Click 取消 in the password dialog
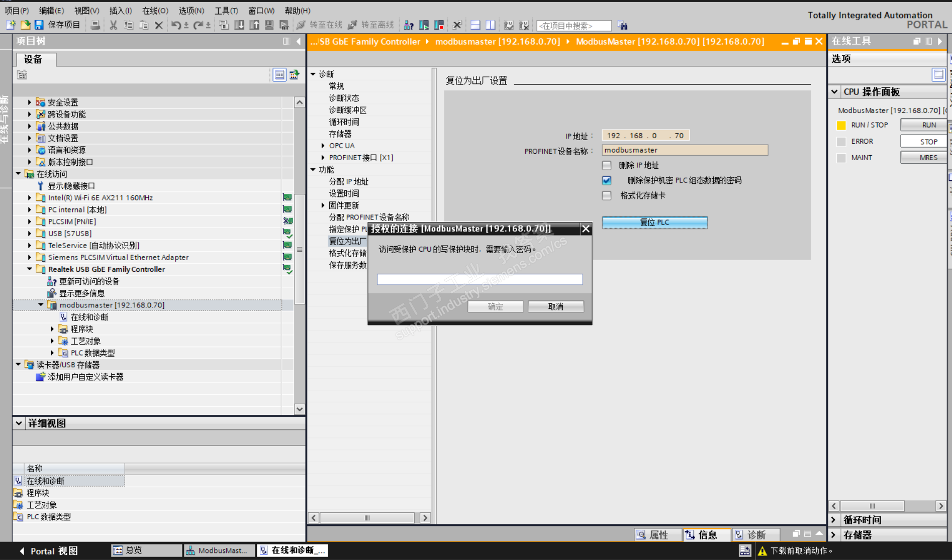The height and width of the screenshot is (560, 952). [x=555, y=306]
